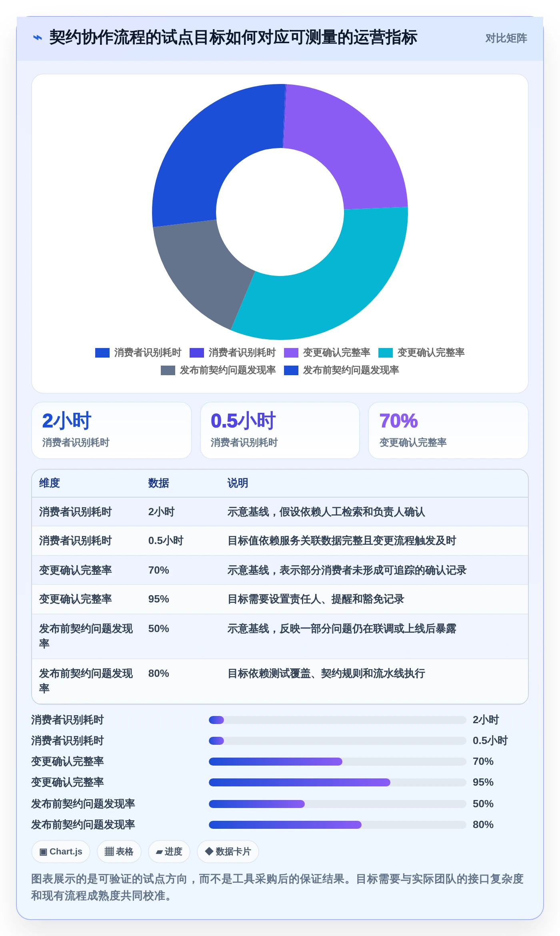This screenshot has height=936, width=560.
Task: Toggle the blue 发布前契约问题发现率 legend item
Action: click(342, 370)
